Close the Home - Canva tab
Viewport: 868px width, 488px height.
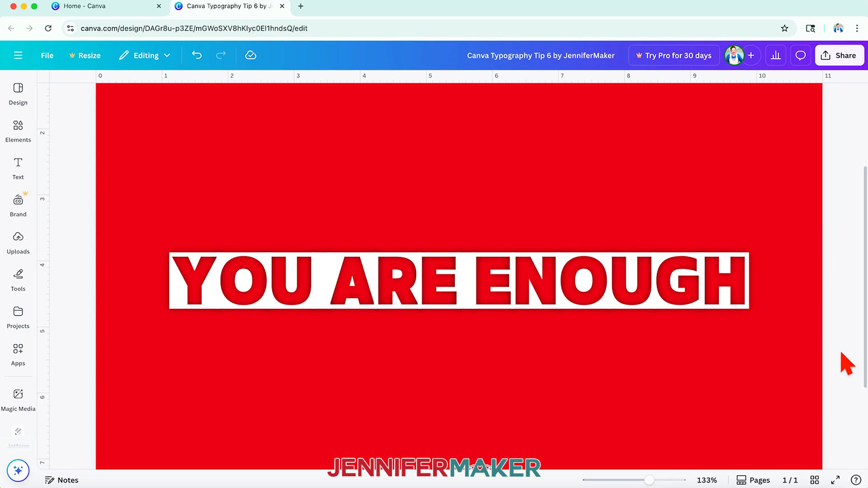click(159, 6)
